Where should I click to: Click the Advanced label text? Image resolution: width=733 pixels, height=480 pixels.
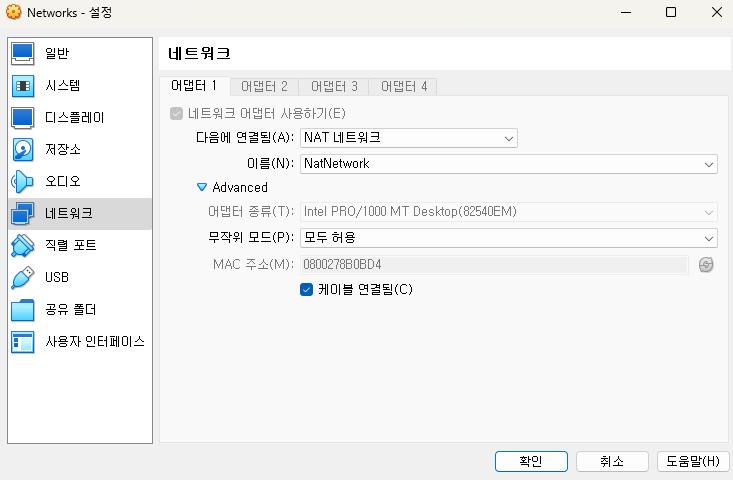click(240, 187)
